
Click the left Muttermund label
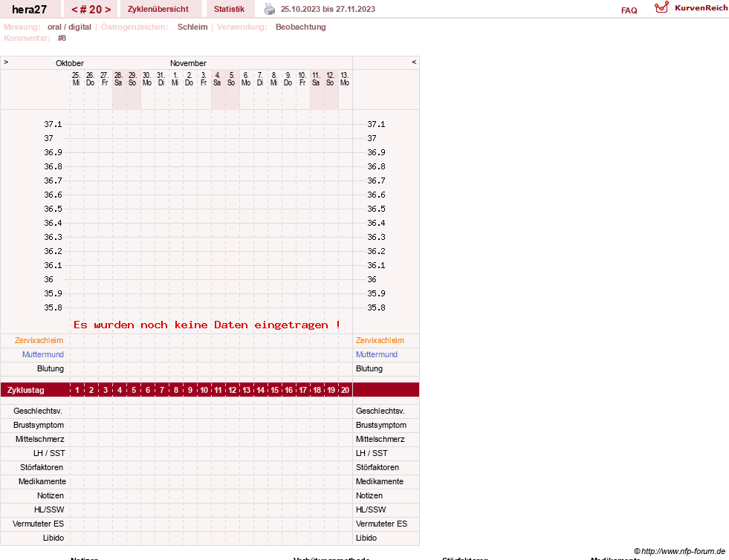click(43, 354)
